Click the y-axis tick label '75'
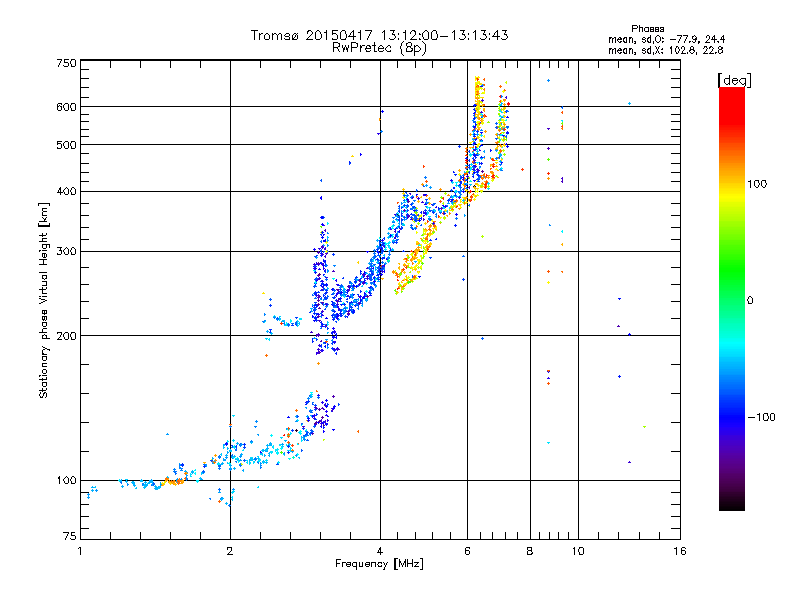This screenshot has height=600, width=800. [x=70, y=536]
